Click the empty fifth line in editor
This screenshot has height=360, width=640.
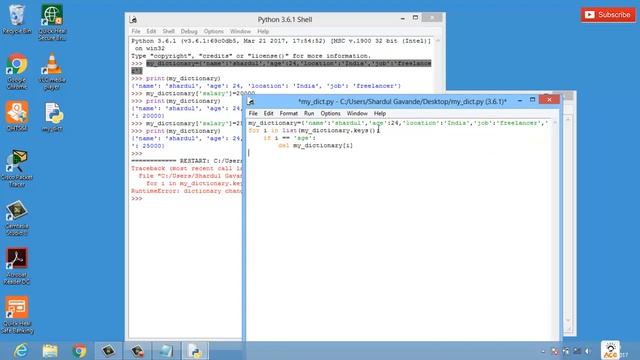[x=399, y=153]
